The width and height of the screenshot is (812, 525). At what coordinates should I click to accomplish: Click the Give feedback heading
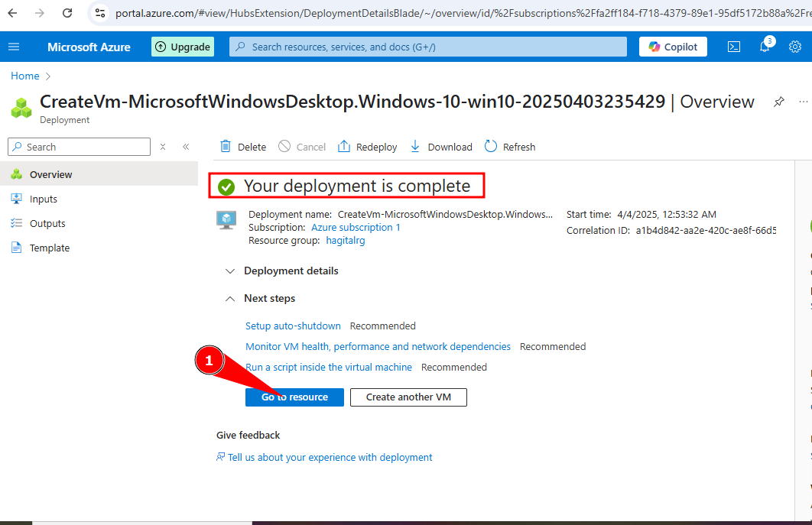click(248, 436)
